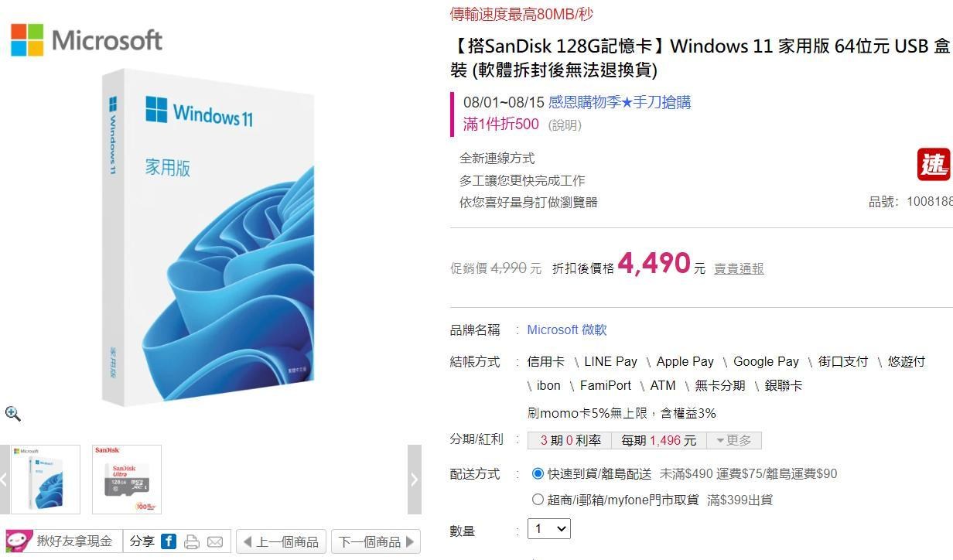Go to 下一個商品 next product
This screenshot has width=953, height=560.
(x=375, y=541)
